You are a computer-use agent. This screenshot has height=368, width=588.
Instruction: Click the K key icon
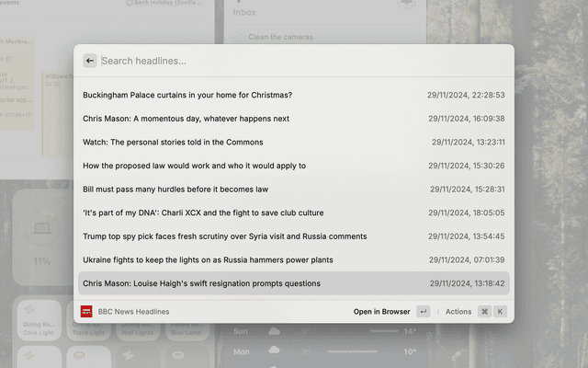coord(501,312)
